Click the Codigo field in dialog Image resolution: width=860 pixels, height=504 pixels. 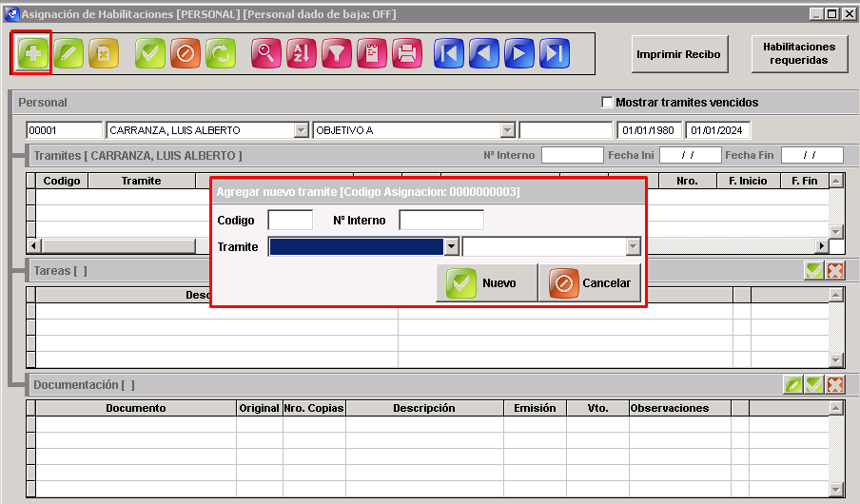(290, 220)
